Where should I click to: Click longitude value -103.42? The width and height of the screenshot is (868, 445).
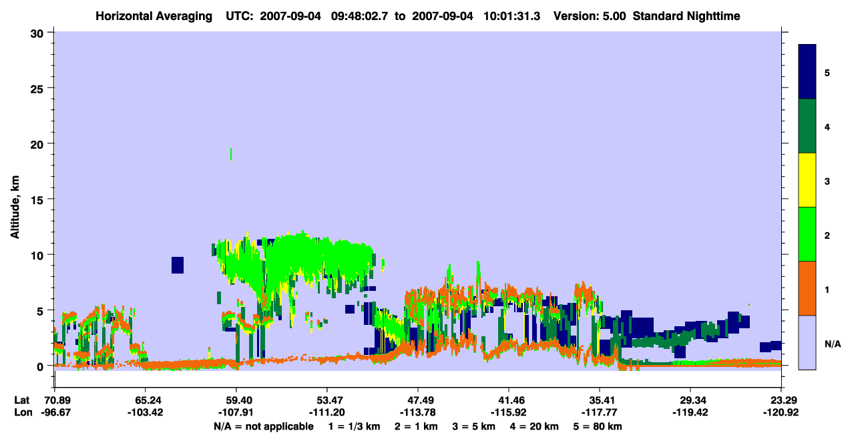point(145,412)
